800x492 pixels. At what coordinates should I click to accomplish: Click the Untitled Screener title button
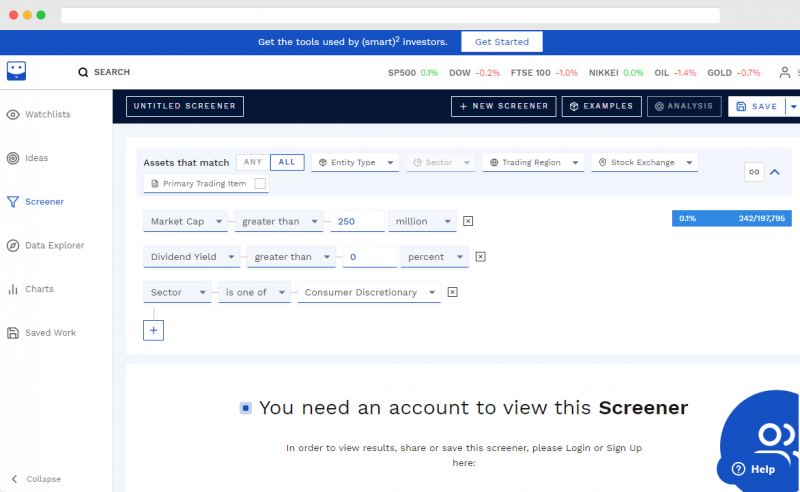pyautogui.click(x=185, y=106)
